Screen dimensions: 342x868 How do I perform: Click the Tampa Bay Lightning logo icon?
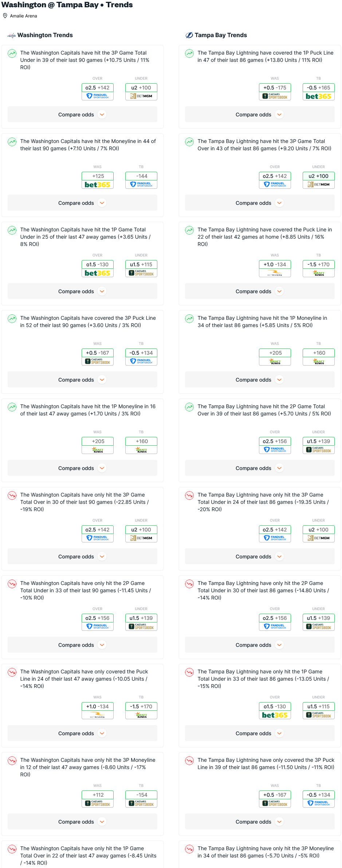[189, 35]
